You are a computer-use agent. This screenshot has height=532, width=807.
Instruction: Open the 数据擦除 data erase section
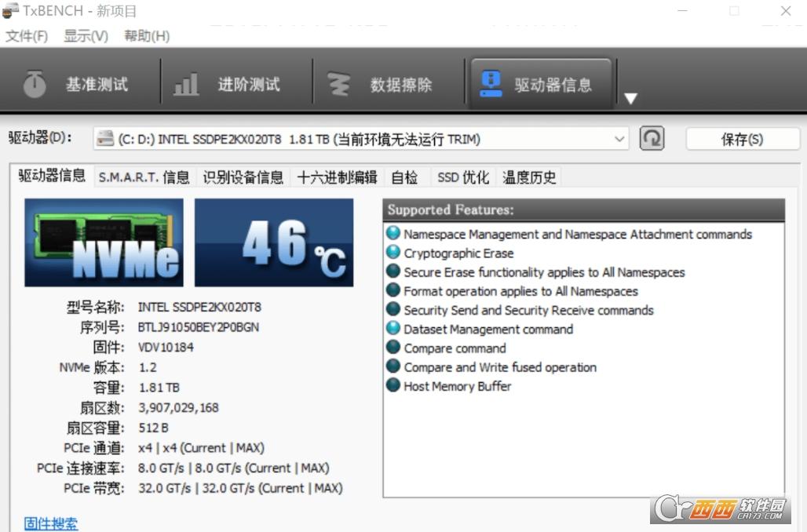pos(389,84)
